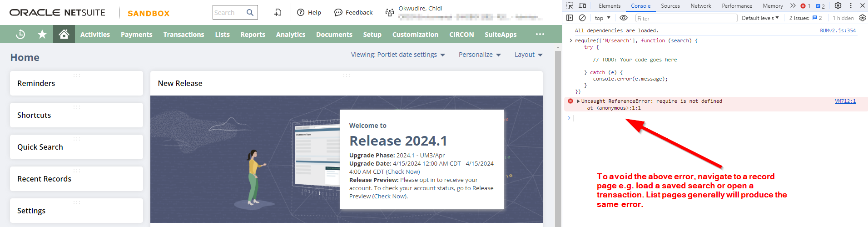
Task: Click the red error count badge
Action: [x=805, y=6]
